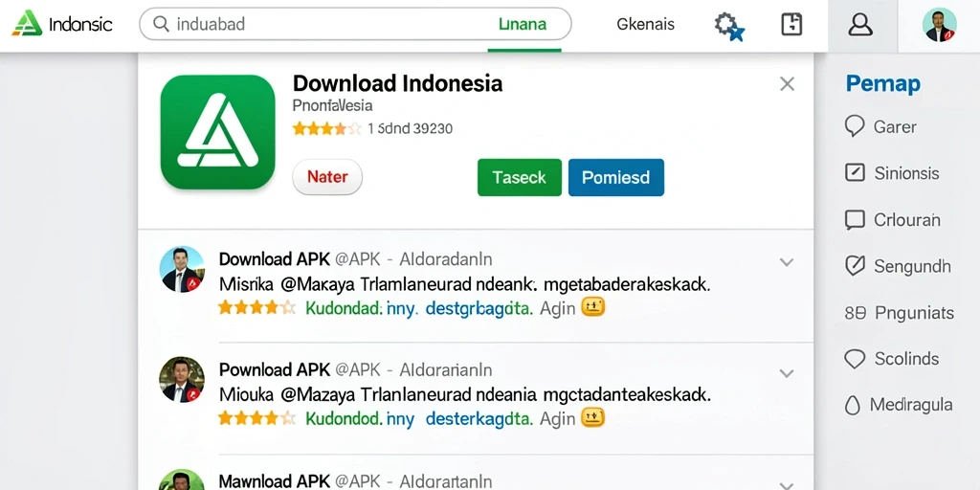Click the blue Pomiesd button
This screenshot has width=980, height=490.
pyautogui.click(x=616, y=177)
